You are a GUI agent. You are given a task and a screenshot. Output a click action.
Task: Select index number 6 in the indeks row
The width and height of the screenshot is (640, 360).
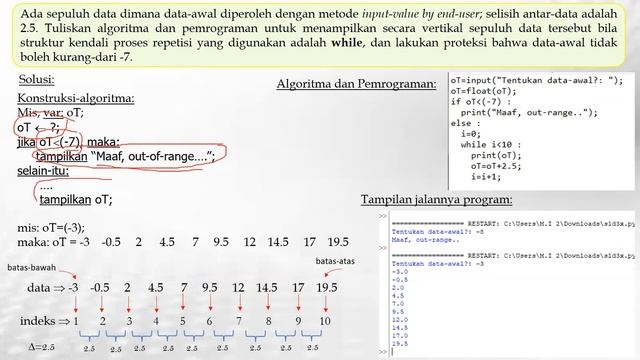pos(209,321)
